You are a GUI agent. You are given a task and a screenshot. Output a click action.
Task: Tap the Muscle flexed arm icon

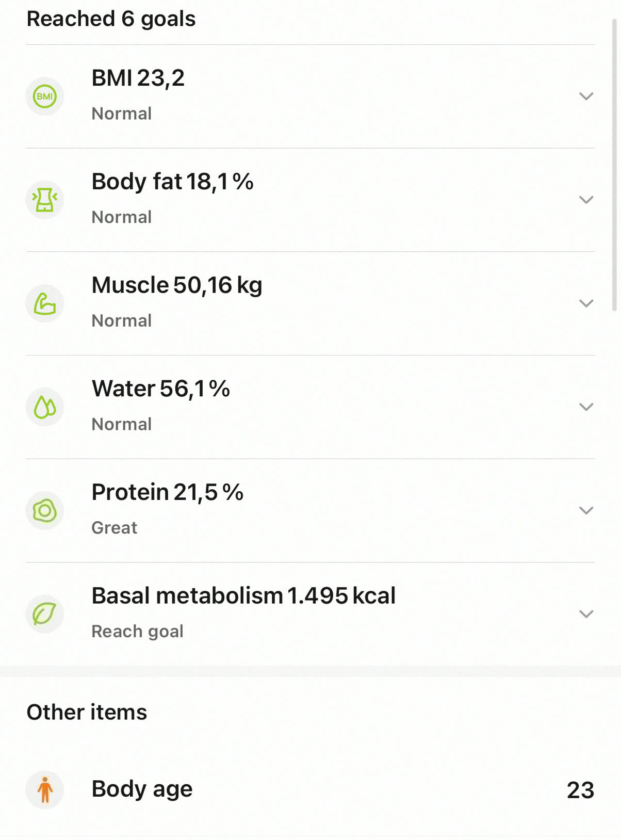45,303
